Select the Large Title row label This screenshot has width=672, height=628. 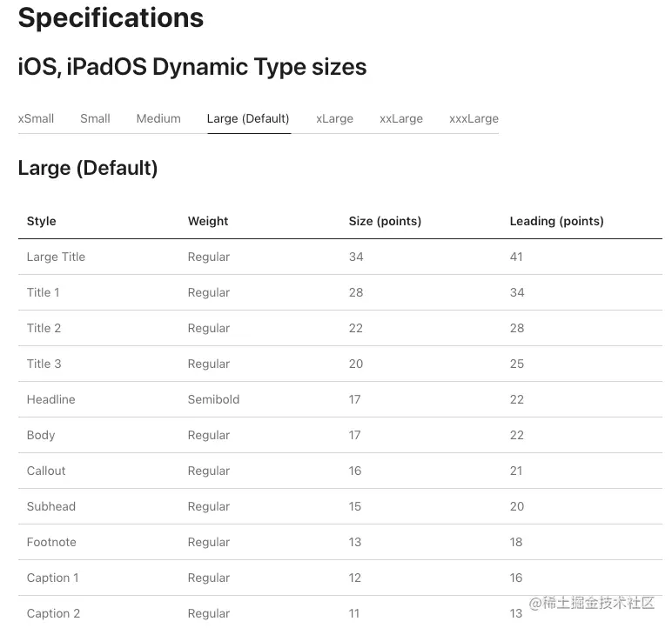pyautogui.click(x=56, y=257)
